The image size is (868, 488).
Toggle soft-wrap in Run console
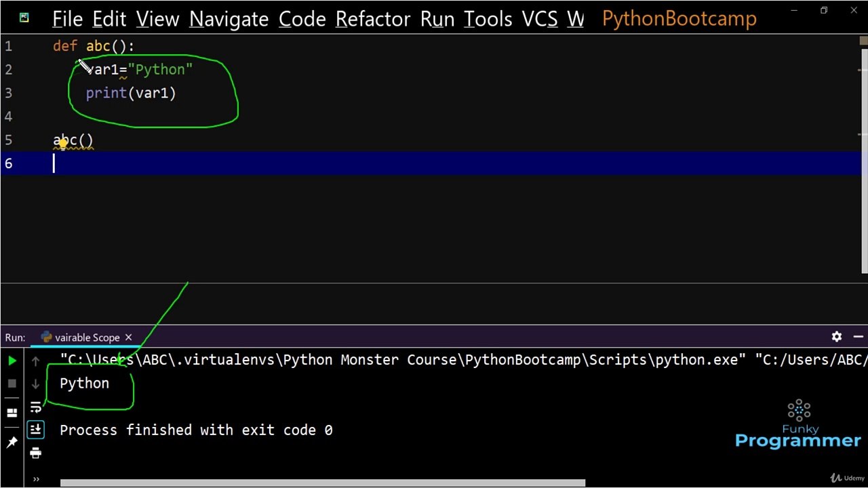click(x=36, y=407)
